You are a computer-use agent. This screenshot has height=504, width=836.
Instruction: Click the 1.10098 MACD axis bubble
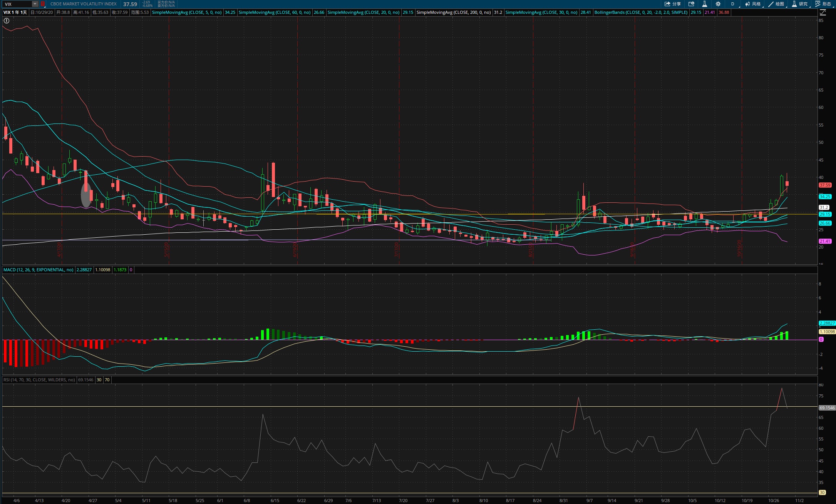pyautogui.click(x=827, y=332)
